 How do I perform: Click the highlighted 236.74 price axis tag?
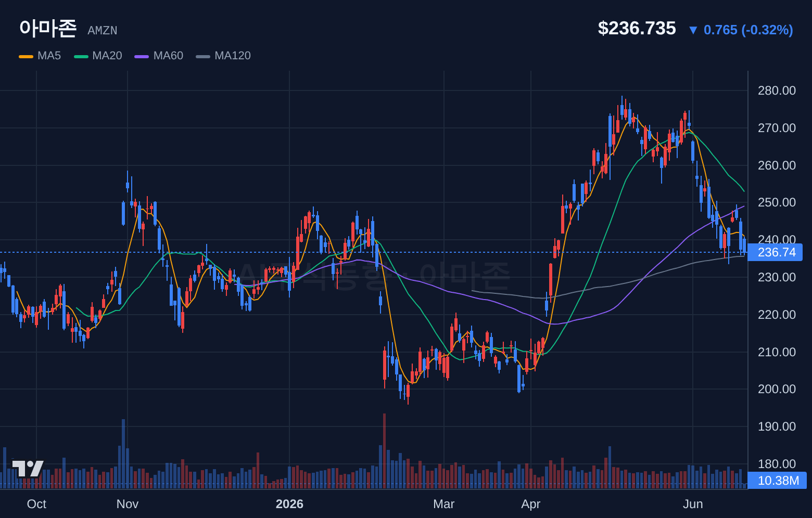[775, 252]
